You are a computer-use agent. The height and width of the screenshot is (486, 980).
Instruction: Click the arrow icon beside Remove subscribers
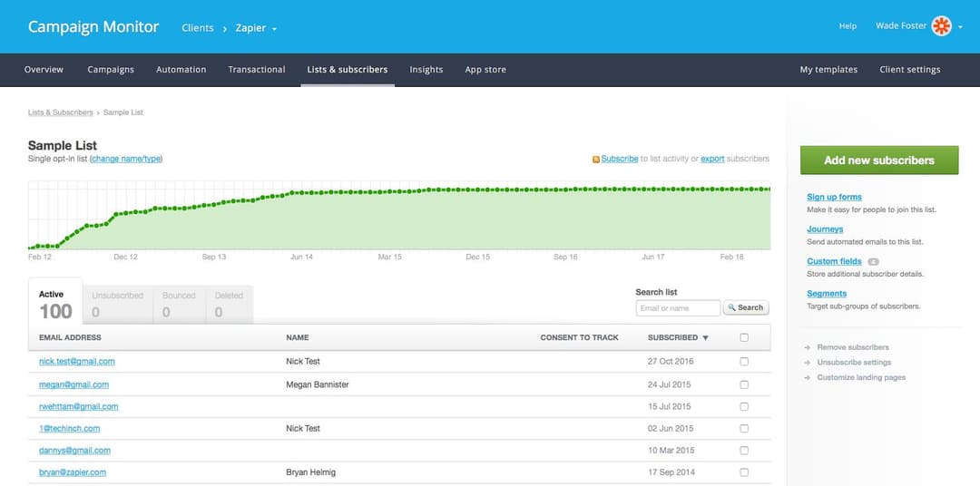click(x=808, y=347)
